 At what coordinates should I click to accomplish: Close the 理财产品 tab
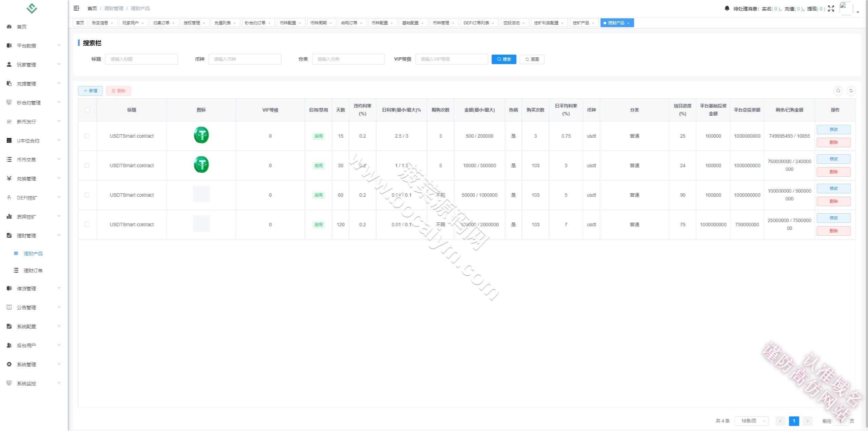[628, 23]
